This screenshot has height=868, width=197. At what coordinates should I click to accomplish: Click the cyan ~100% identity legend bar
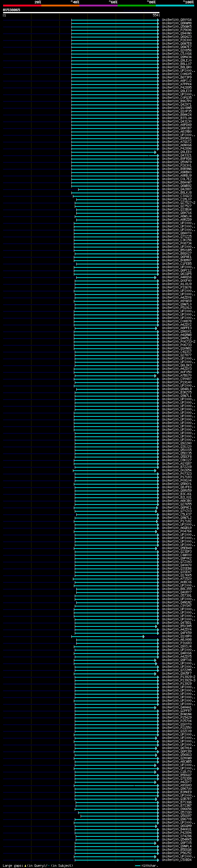tap(175, 6)
